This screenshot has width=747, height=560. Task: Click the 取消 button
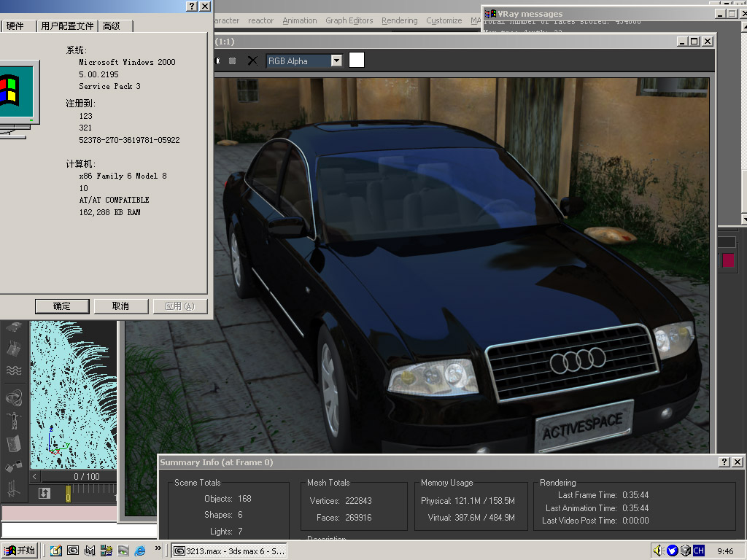pyautogui.click(x=120, y=306)
